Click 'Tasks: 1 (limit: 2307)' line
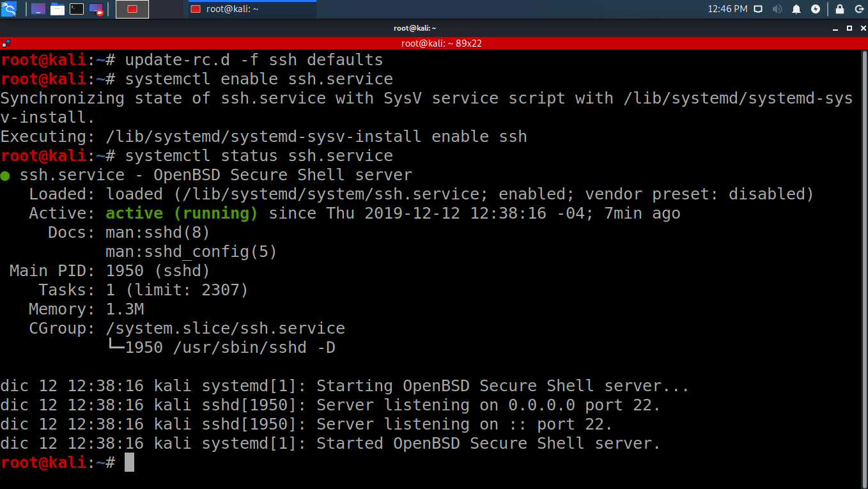Viewport: 868px width, 489px height. (143, 290)
